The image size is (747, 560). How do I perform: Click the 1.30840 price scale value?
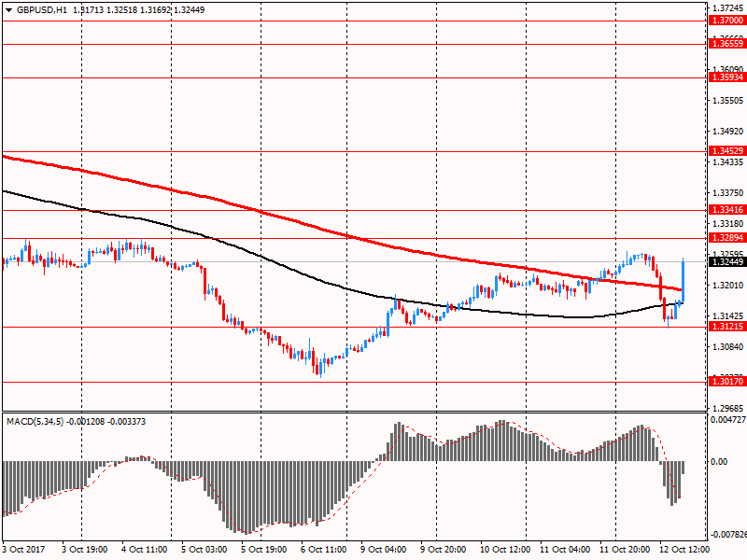[x=728, y=346]
